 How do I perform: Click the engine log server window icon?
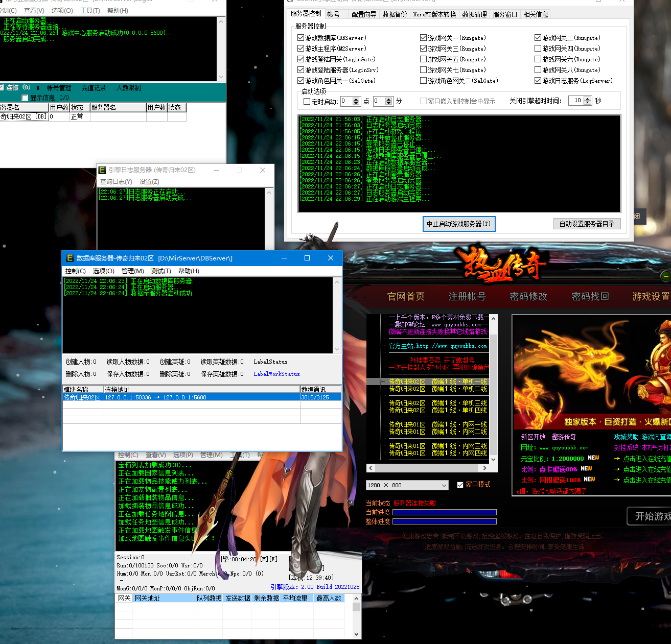click(102, 170)
